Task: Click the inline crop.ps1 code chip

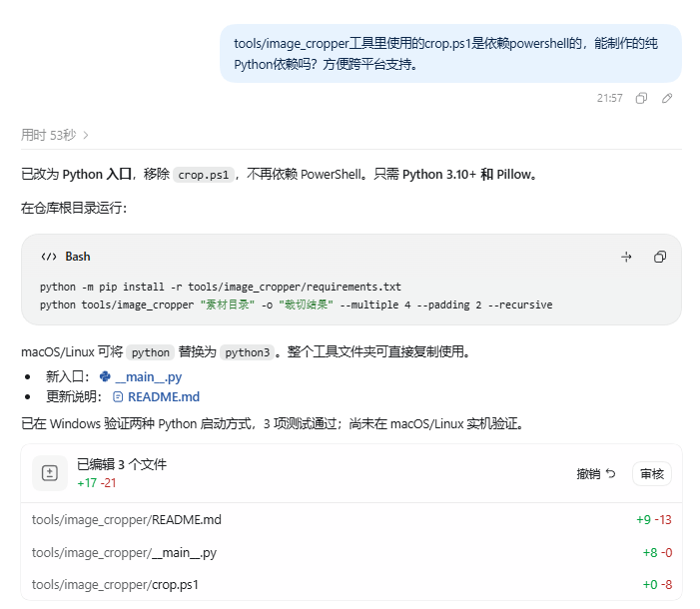Action: (x=203, y=175)
